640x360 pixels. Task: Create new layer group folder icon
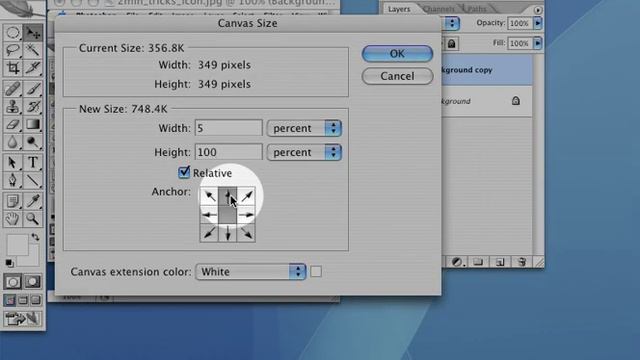coord(478,262)
